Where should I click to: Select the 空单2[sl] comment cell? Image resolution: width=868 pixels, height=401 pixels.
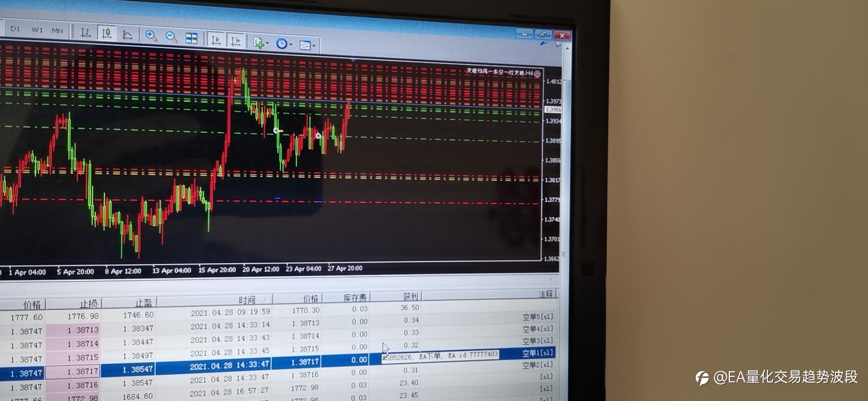(538, 365)
